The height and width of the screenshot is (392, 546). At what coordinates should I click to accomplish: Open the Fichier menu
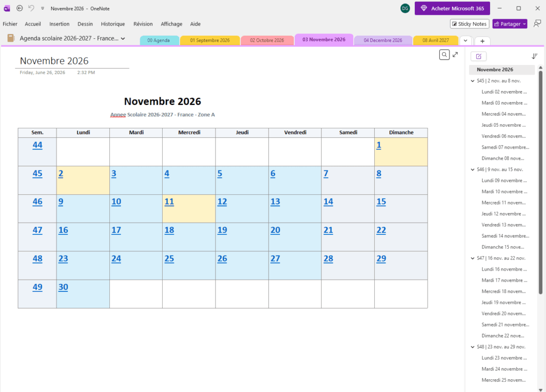click(x=10, y=24)
